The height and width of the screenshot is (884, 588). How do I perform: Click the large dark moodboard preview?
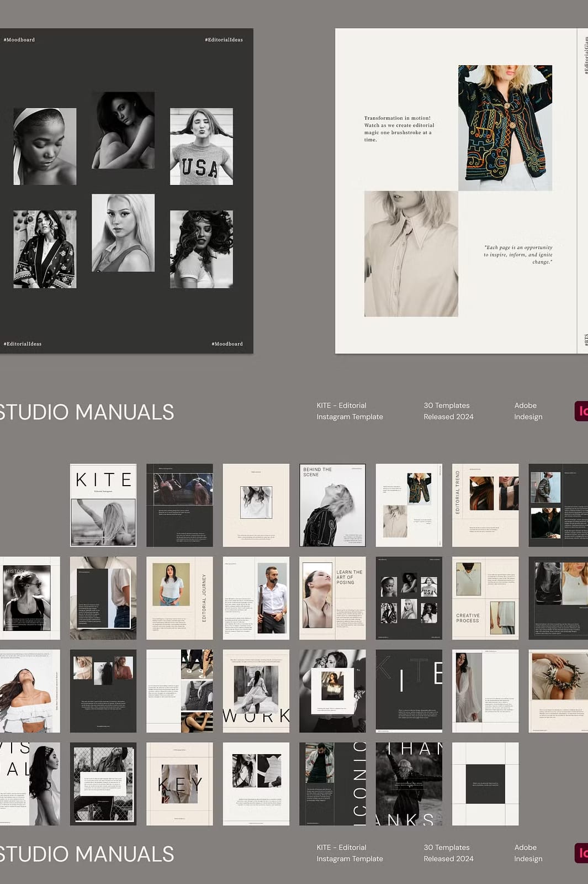[x=126, y=191]
